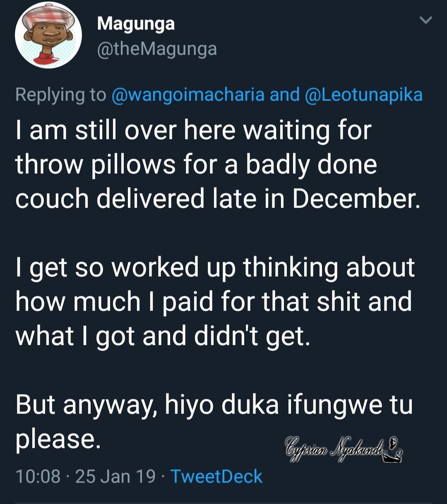This screenshot has height=504, width=447.
Task: Click the words "badly done" in the tweet
Action: click(311, 164)
